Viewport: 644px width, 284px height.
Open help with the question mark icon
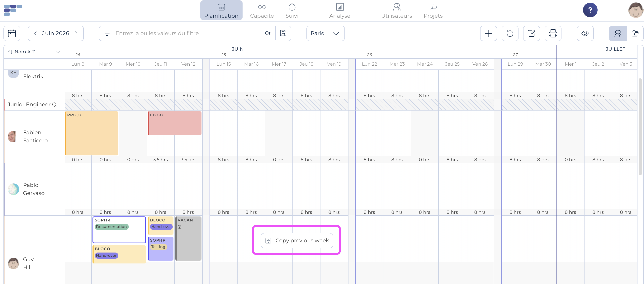tap(590, 10)
